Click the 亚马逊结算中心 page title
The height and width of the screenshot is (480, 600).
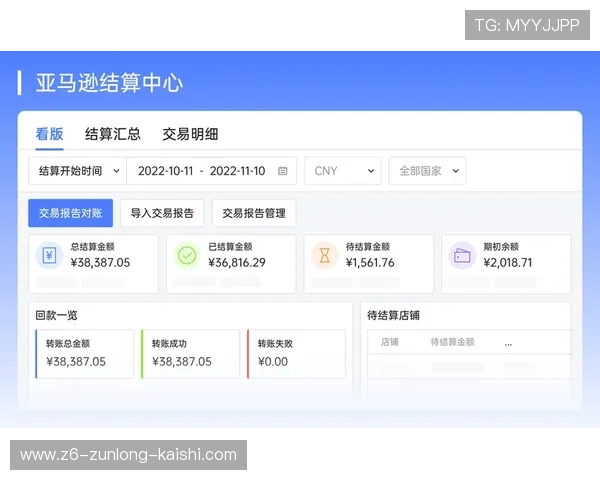[x=109, y=83]
